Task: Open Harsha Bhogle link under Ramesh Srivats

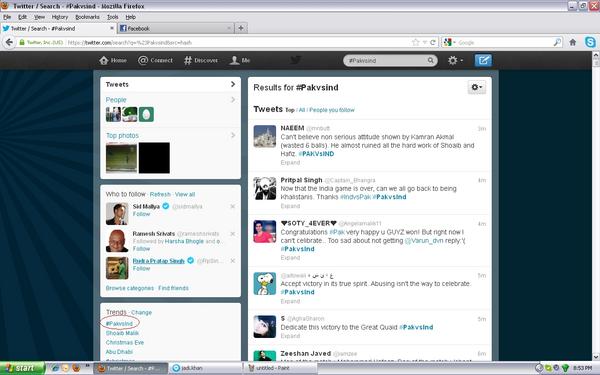Action: [x=184, y=241]
